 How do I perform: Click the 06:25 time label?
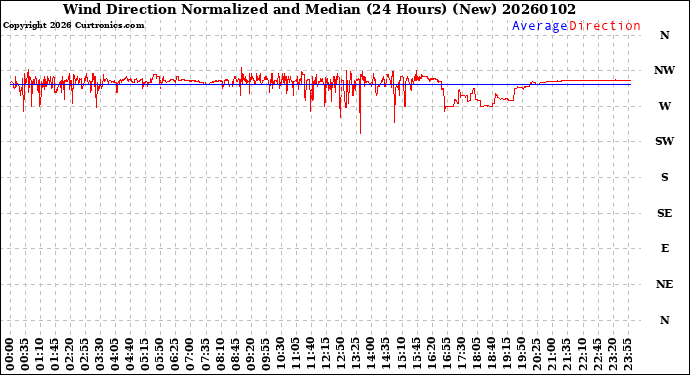tap(175, 354)
